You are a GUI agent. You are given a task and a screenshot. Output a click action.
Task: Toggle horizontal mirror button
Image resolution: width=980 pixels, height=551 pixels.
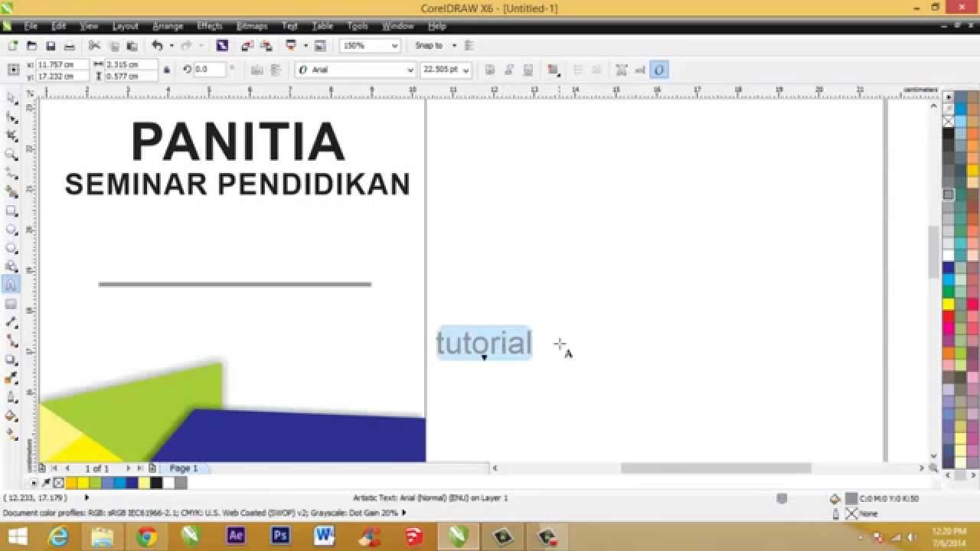256,70
